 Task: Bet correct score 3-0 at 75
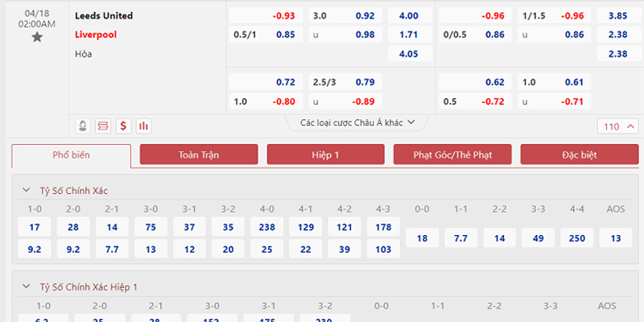point(151,227)
